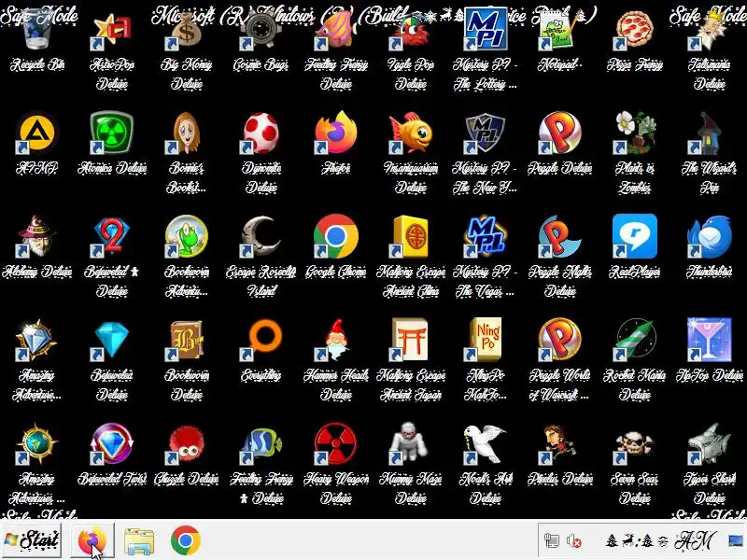Select Zuma-style Iggle Pop Deluxe icon
Image resolution: width=747 pixels, height=560 pixels.
point(411,31)
